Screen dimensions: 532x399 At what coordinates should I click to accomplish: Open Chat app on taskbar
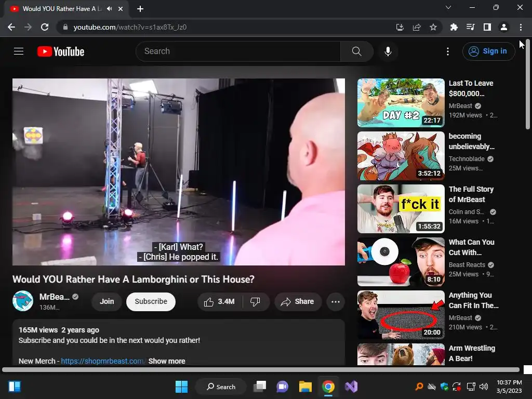coord(282,387)
